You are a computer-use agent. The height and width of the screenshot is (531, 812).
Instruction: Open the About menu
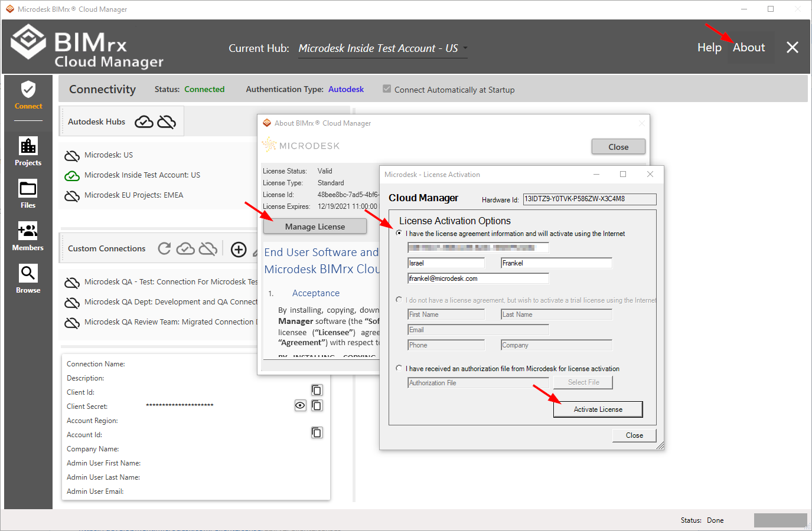pos(748,48)
